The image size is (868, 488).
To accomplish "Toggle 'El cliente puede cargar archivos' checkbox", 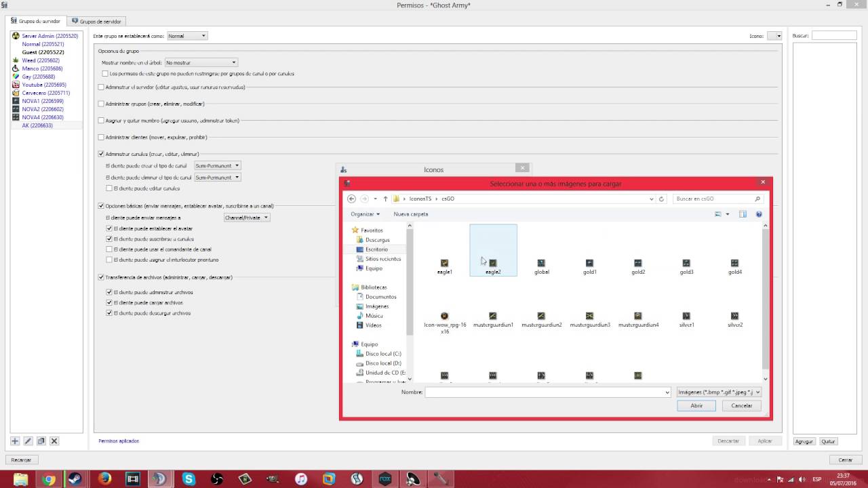I will 109,302.
